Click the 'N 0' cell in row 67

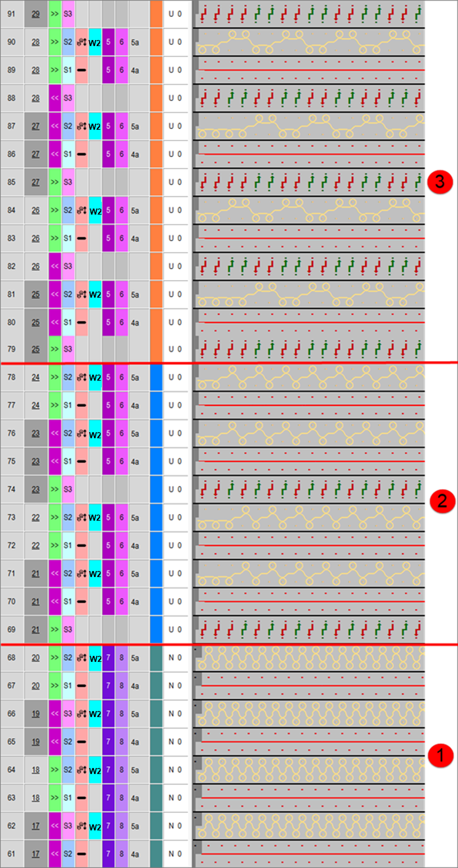pyautogui.click(x=175, y=686)
